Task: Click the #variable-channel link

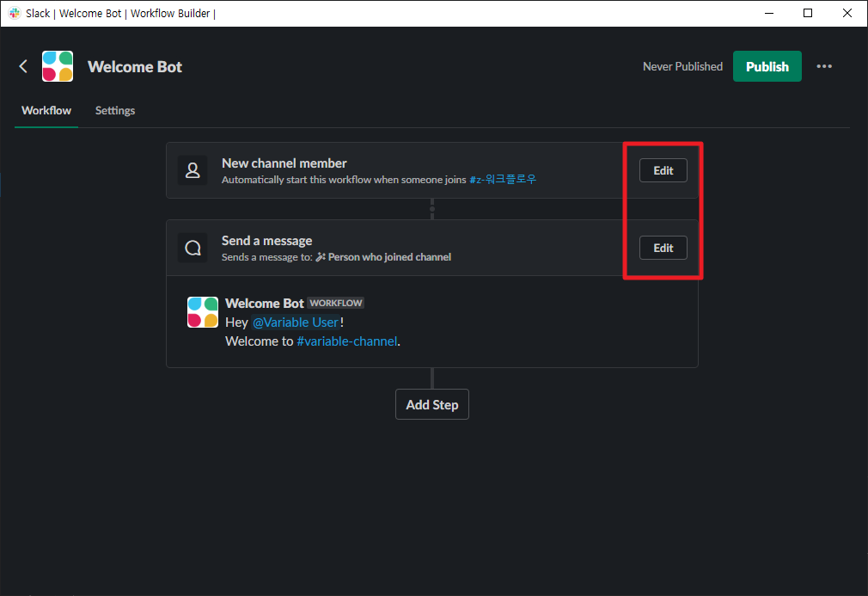Action: (x=347, y=341)
